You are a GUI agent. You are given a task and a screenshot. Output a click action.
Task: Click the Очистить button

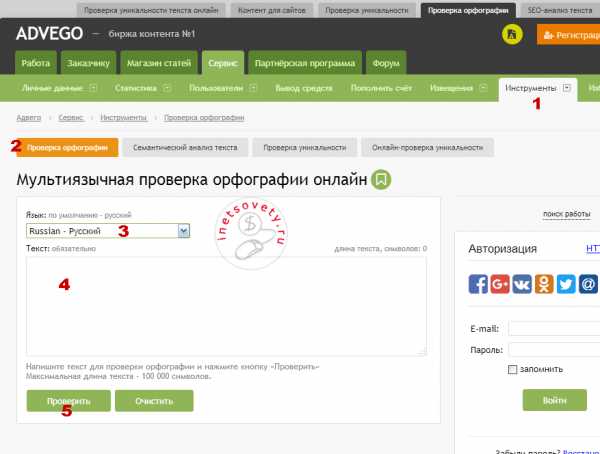coord(154,401)
